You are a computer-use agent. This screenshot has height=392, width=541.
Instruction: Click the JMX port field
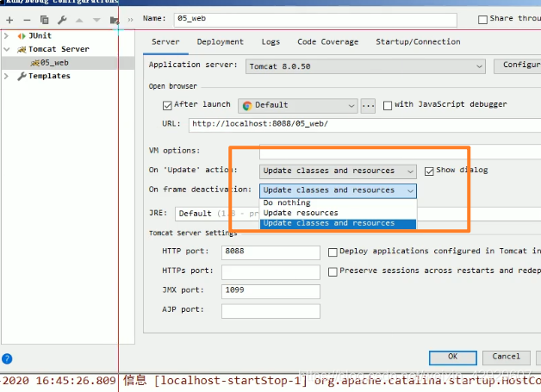pyautogui.click(x=270, y=291)
